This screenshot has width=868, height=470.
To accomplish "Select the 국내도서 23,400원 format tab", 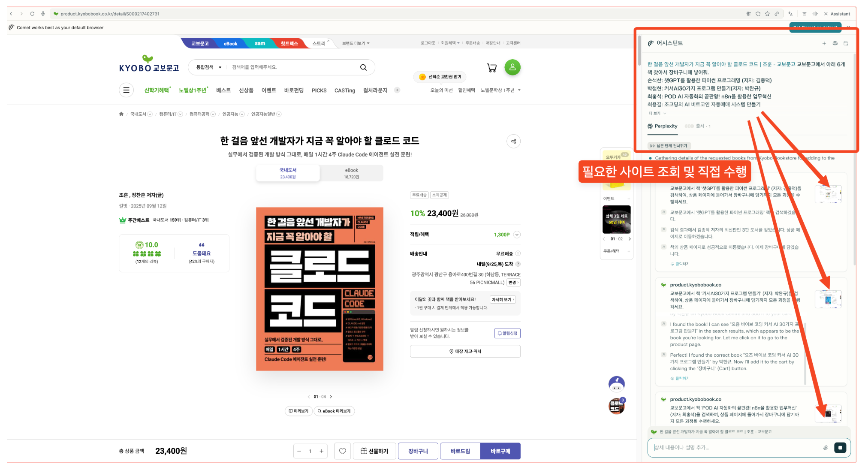I will point(288,173).
